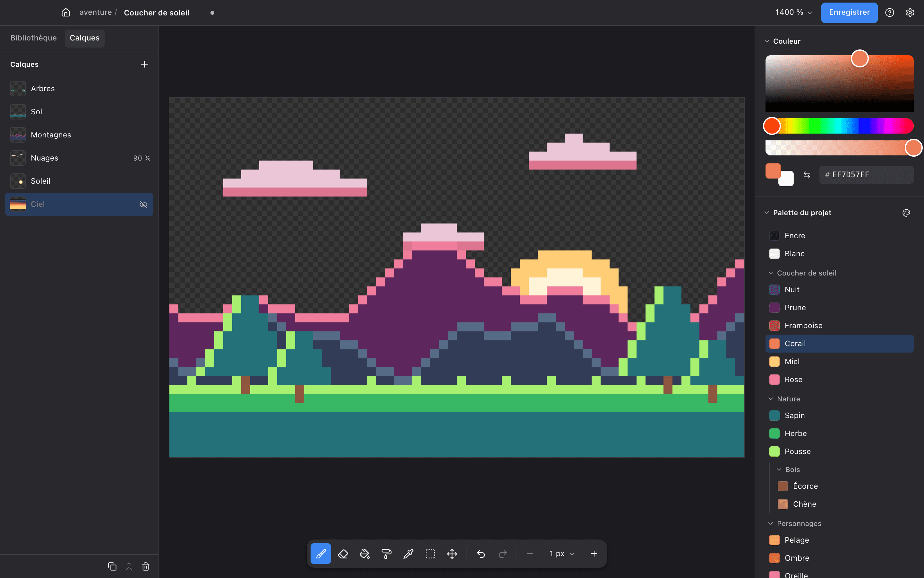Open the 1400 % zoom dropdown
Screen dimensions: 924x578
(x=793, y=13)
